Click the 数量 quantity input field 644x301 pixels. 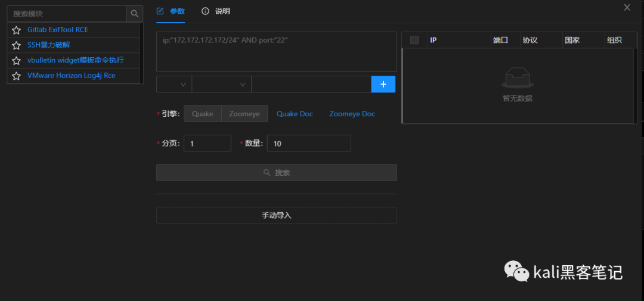[x=309, y=144]
